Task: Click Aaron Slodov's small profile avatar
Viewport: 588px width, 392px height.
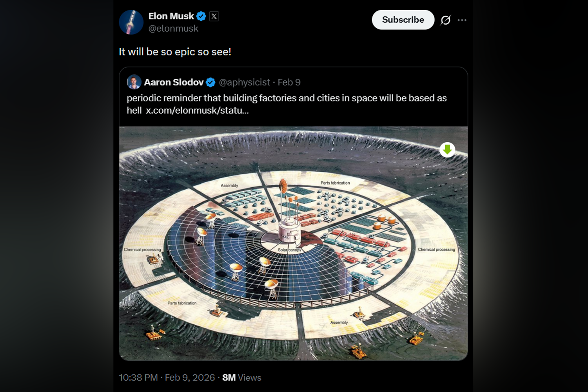Action: (134, 82)
